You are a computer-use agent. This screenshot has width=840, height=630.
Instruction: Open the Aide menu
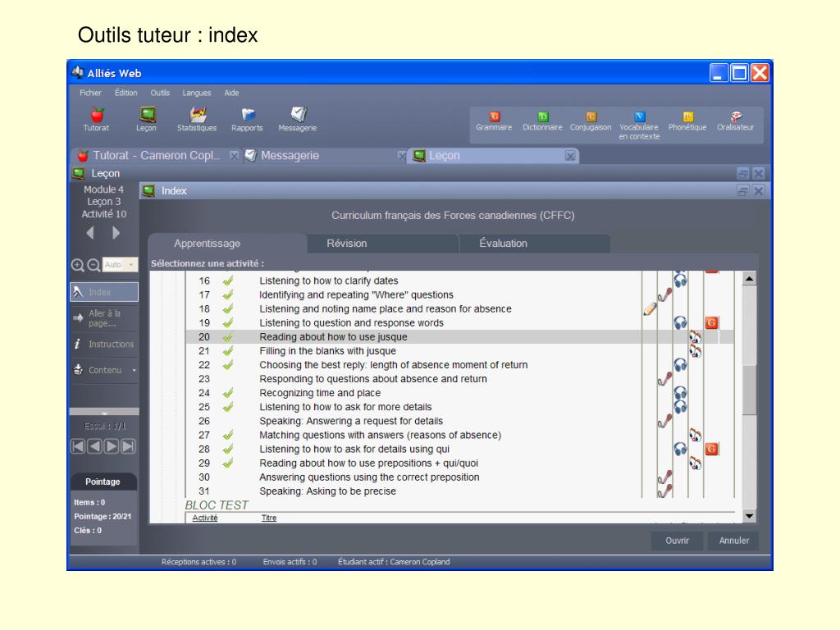coord(231,93)
